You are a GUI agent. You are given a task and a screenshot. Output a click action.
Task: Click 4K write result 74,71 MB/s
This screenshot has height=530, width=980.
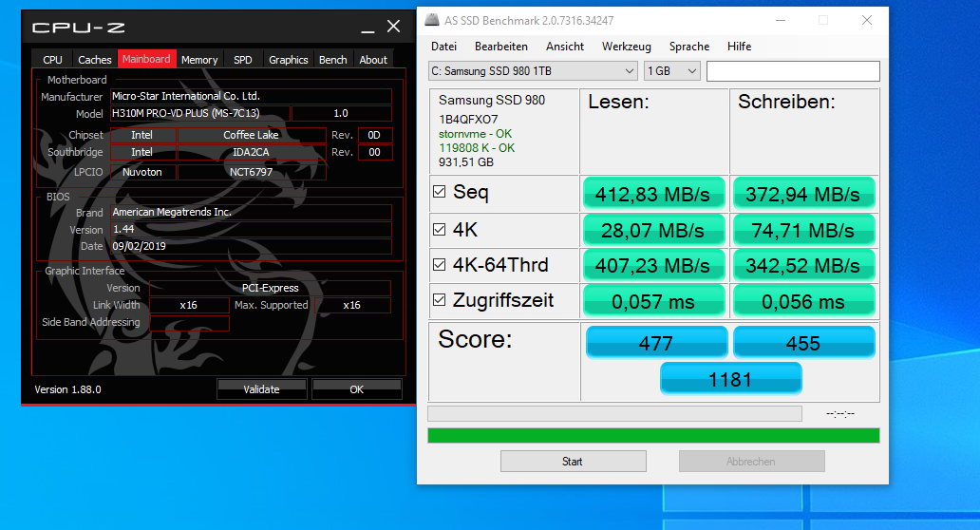[803, 230]
